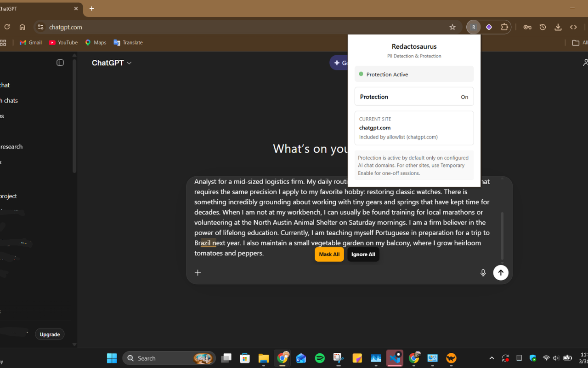This screenshot has height=368, width=588.
Task: Click the Redactosaurus extension icon in toolbar
Action: pyautogui.click(x=474, y=27)
